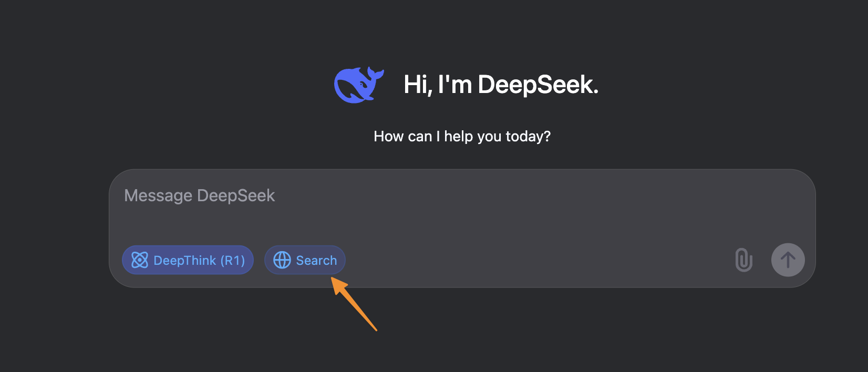Click the orange arrow annotation
Image resolution: width=868 pixels, height=372 pixels.
point(355,306)
